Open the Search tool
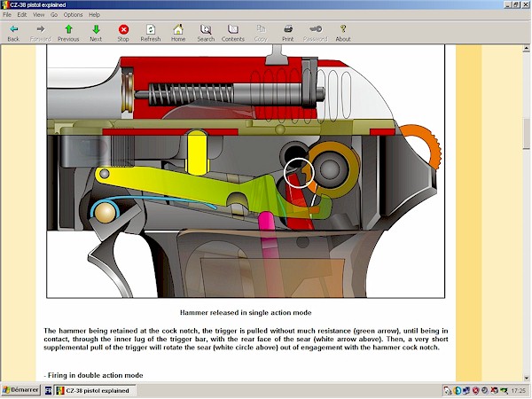Screen dimensions: 532x399 point(206,33)
